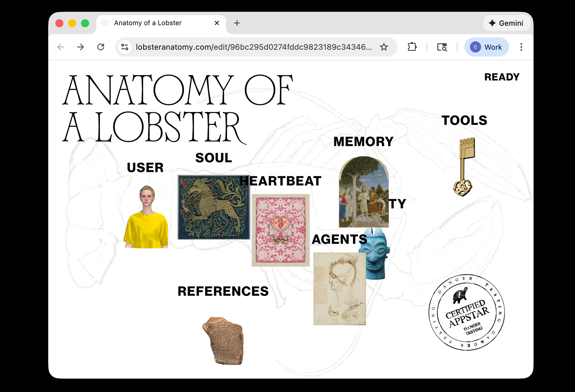The image size is (575, 392).
Task: Click the clay tablet under REFERENCES
Action: [x=223, y=341]
